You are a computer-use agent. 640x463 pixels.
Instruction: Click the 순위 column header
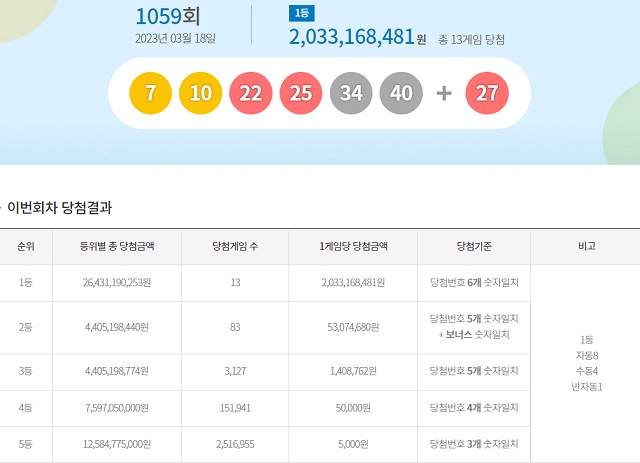click(26, 246)
